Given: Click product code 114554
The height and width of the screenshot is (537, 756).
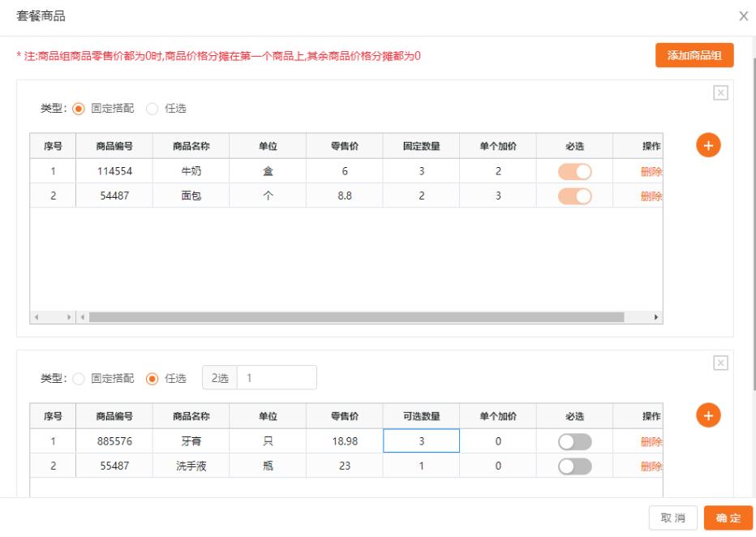Looking at the screenshot, I should 114,171.
